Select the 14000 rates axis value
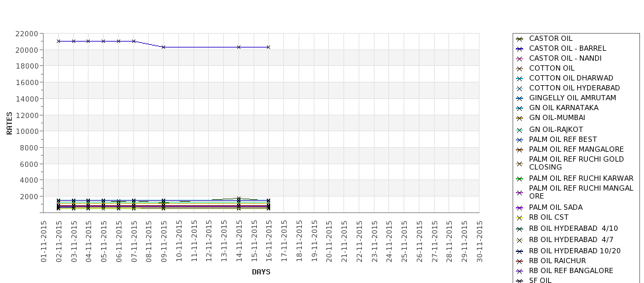Viewport: 644px width, 283px height. [x=27, y=99]
